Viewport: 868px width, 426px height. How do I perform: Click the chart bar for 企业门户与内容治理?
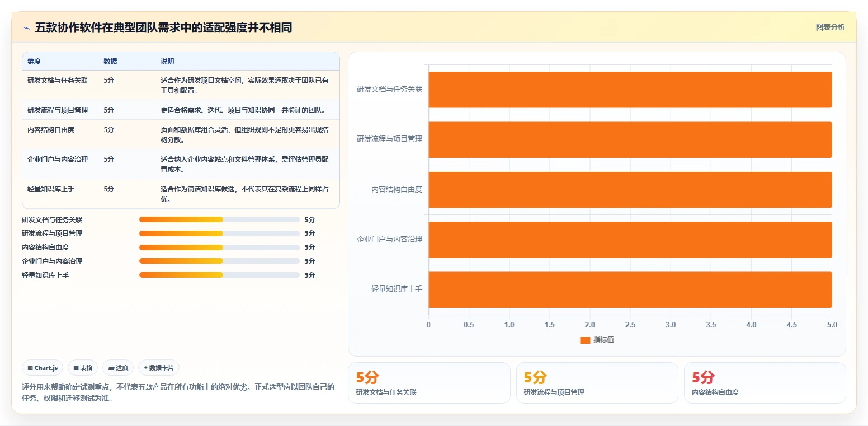[630, 240]
